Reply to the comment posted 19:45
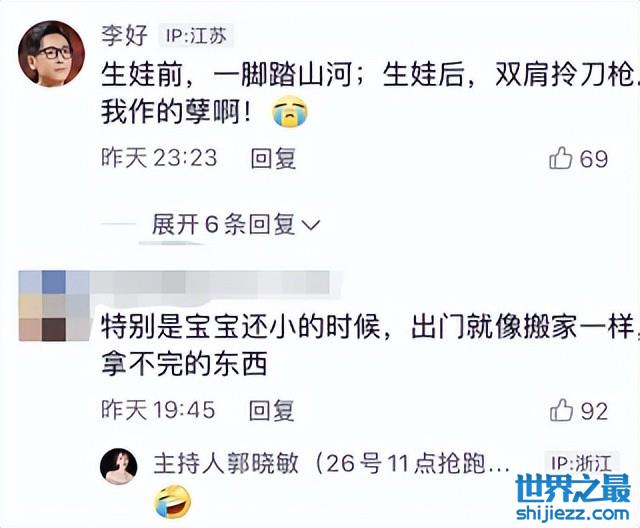 click(x=271, y=410)
